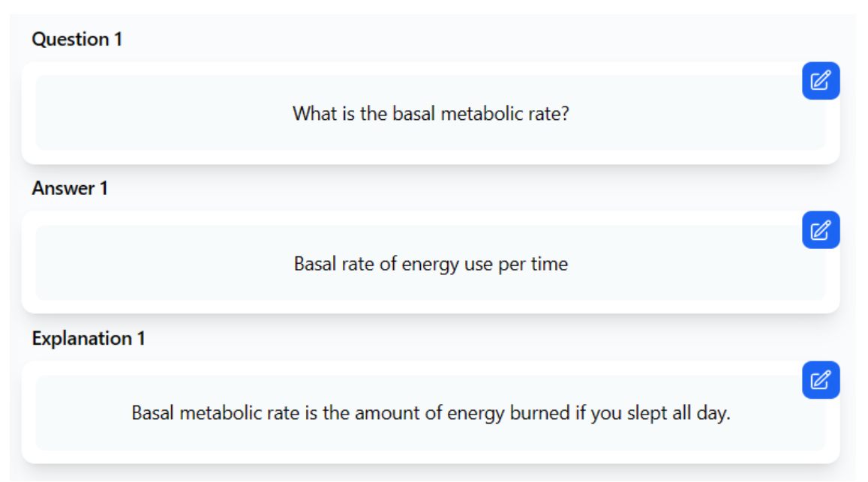This screenshot has height=482, width=868.
Task: Open editor for Explanation 1
Action: (821, 380)
